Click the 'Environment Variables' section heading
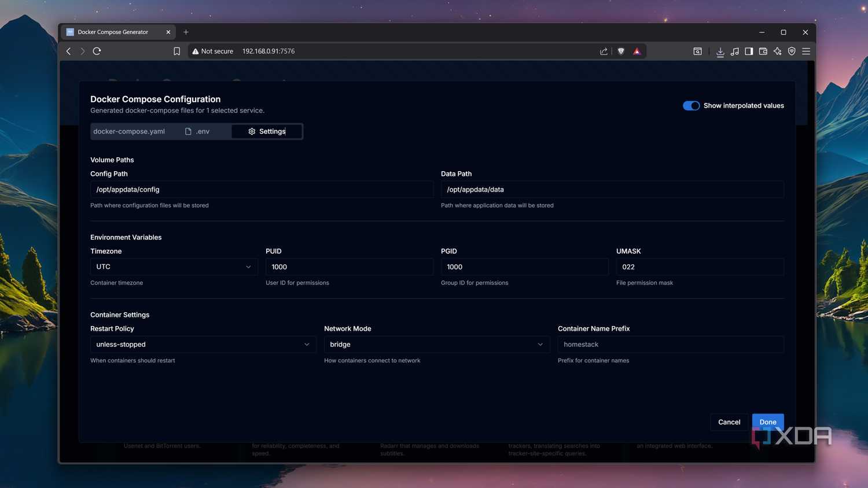 pyautogui.click(x=126, y=237)
